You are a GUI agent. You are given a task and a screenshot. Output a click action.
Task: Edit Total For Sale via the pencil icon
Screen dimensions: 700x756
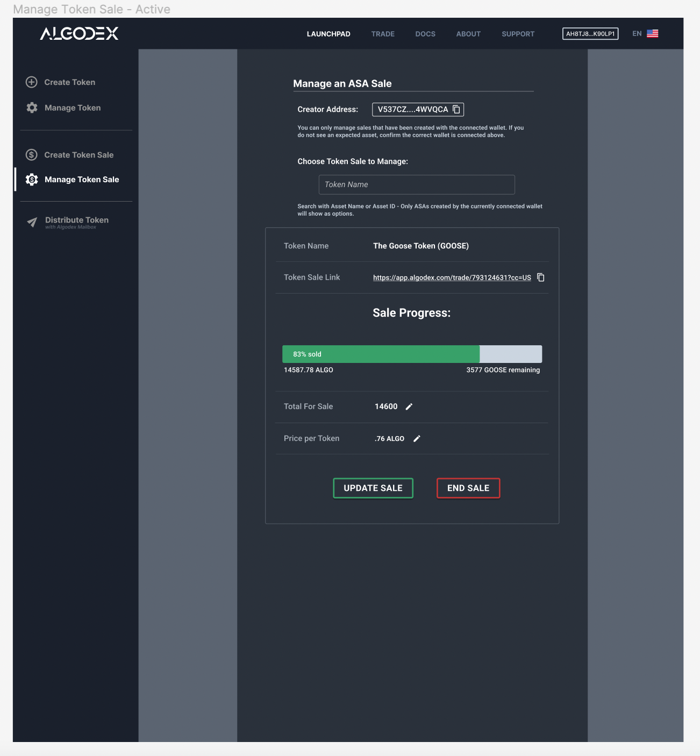(409, 406)
